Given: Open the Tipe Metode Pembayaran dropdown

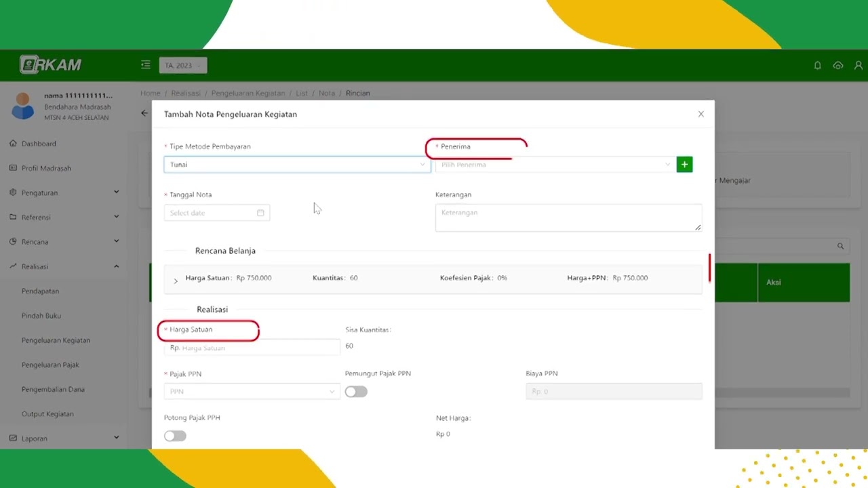Looking at the screenshot, I should click(x=297, y=165).
